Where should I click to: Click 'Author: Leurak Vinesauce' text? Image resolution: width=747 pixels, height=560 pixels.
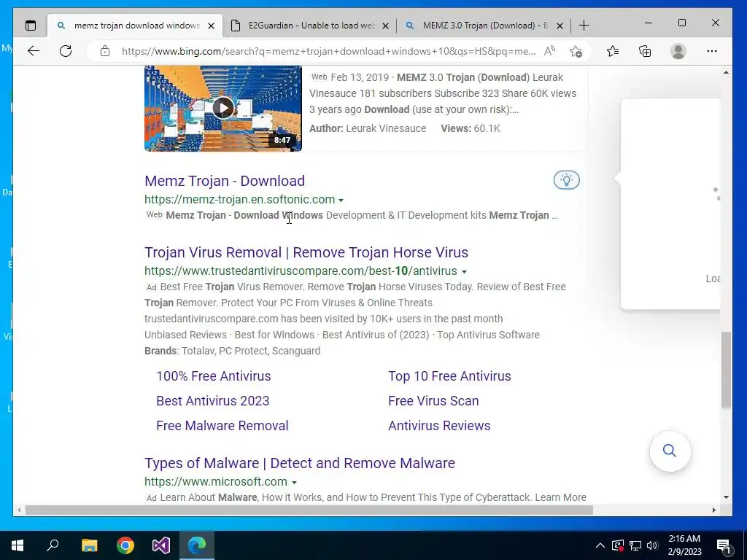point(368,128)
